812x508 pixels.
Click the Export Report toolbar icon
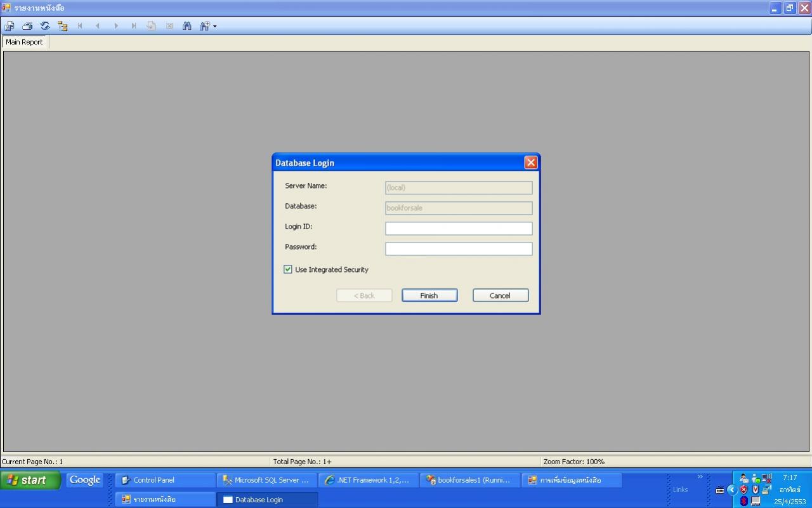tap(10, 26)
